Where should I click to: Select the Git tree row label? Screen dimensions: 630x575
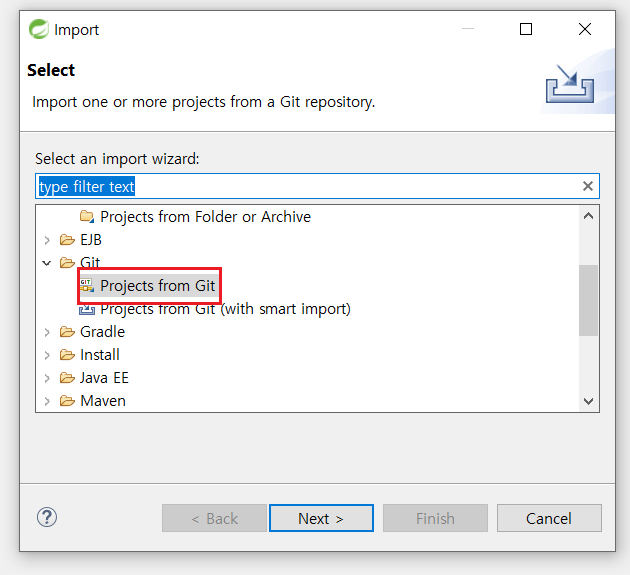[90, 262]
